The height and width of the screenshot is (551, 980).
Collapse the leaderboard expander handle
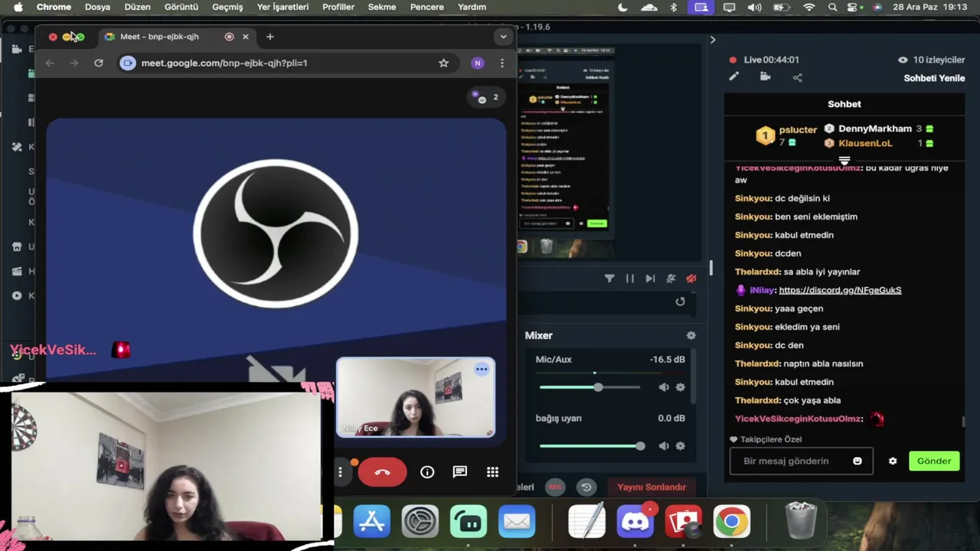[x=844, y=161]
